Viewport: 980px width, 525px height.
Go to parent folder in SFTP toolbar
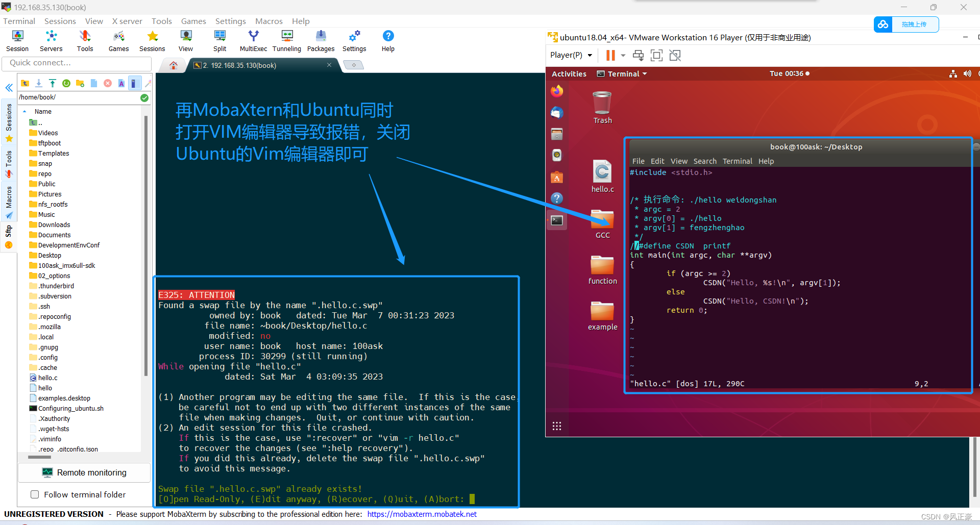(x=25, y=83)
